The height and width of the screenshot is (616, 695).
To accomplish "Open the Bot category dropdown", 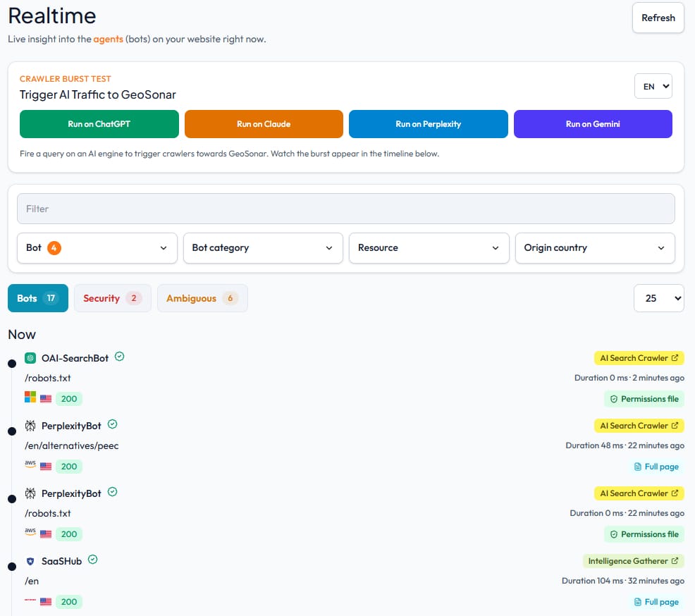I will pyautogui.click(x=263, y=248).
